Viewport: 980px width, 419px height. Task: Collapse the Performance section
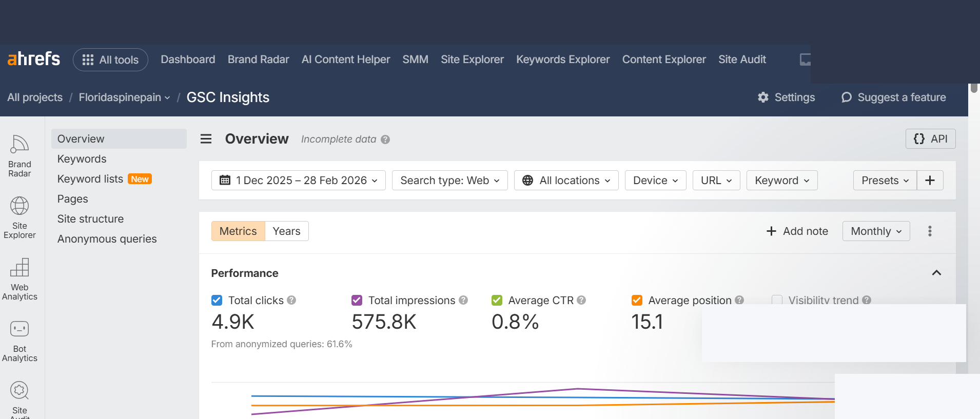coord(936,273)
